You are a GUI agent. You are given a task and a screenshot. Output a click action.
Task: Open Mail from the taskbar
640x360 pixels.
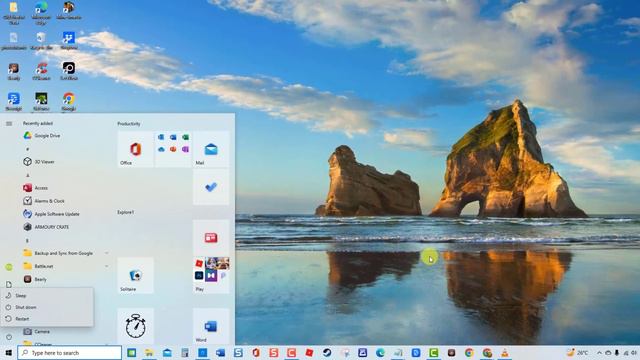tap(167, 353)
